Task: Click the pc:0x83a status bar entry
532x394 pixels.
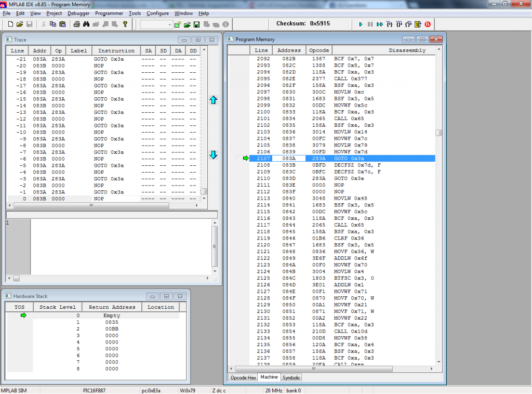Action: coord(151,390)
